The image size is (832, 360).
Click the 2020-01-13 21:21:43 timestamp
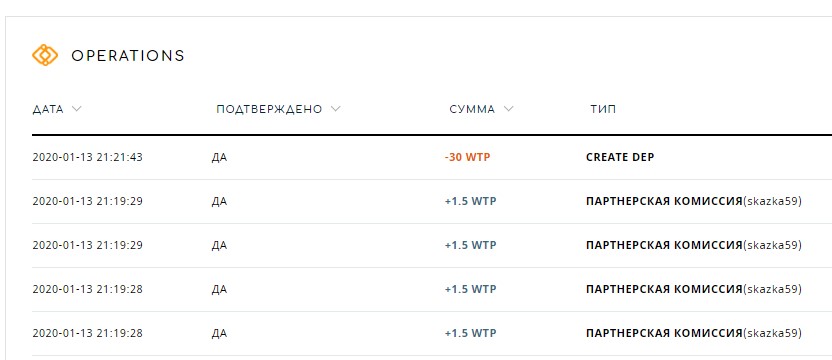coord(88,158)
